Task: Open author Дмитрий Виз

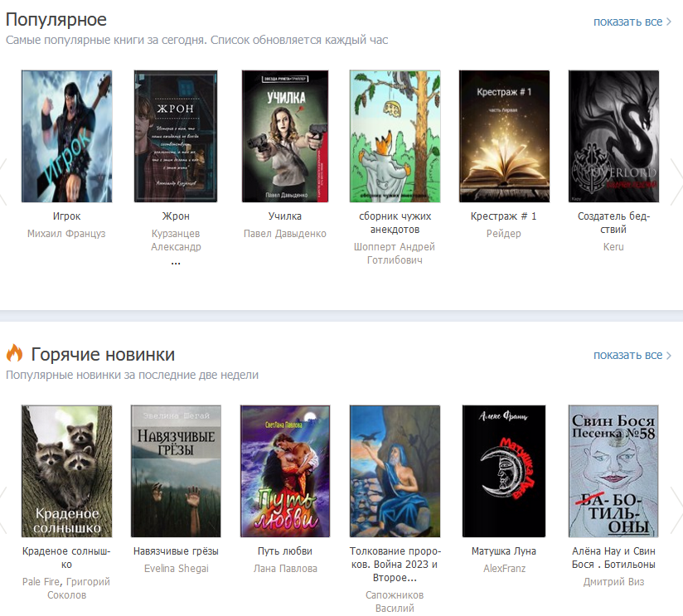Action: (x=613, y=581)
